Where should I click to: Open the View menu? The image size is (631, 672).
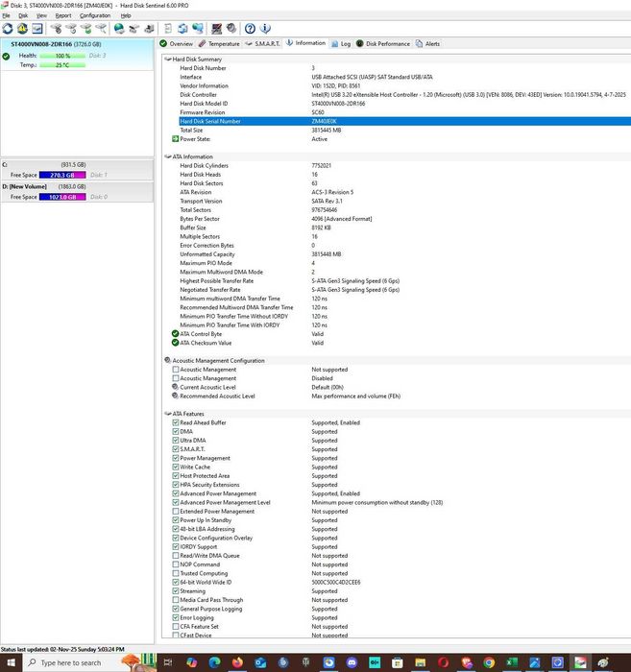tap(41, 15)
